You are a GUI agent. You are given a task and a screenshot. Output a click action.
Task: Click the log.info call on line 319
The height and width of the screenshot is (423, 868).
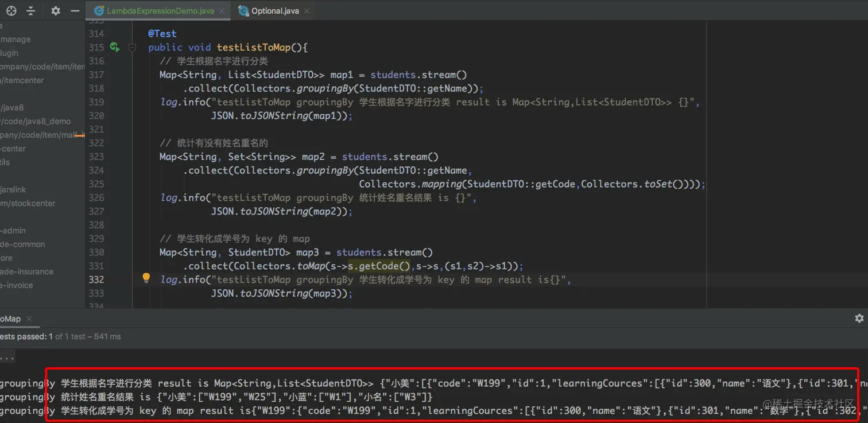pyautogui.click(x=183, y=102)
